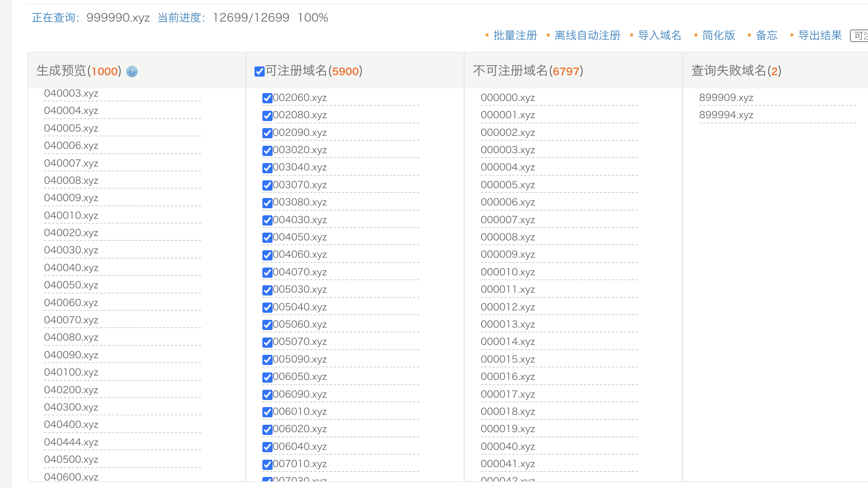
Task: Select 040003.xyz in the preview list
Action: (71, 93)
